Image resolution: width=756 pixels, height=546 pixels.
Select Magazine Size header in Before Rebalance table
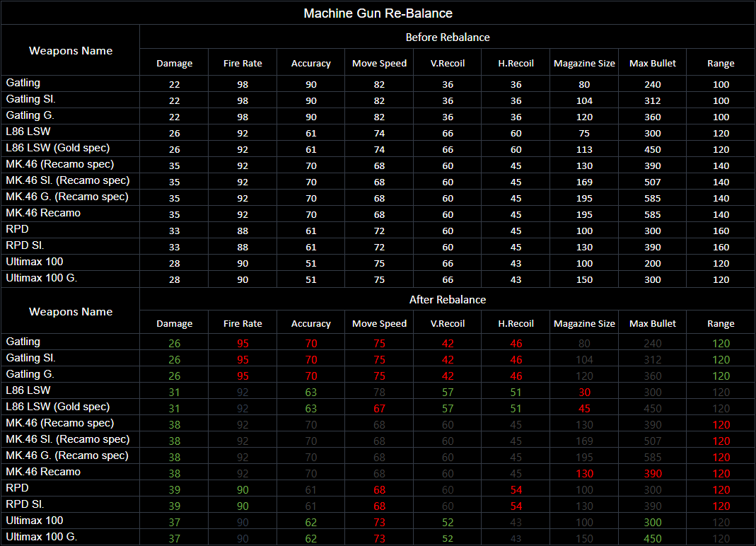584,64
